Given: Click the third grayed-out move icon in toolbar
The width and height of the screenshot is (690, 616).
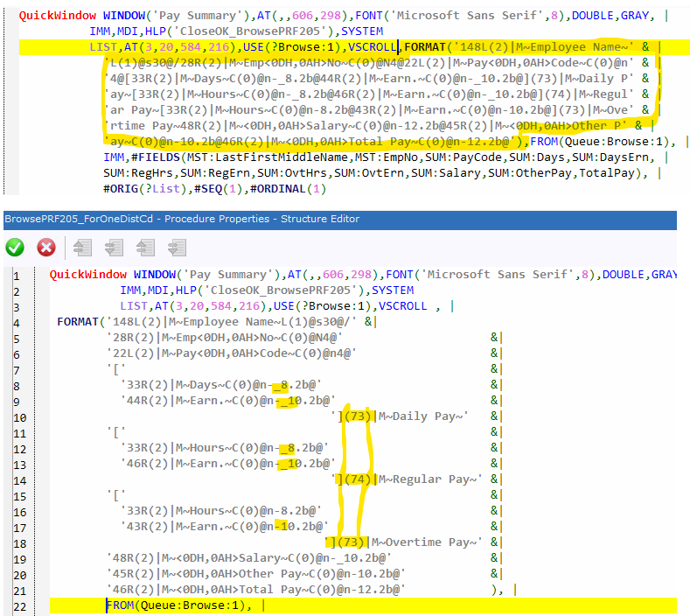Looking at the screenshot, I should [144, 248].
